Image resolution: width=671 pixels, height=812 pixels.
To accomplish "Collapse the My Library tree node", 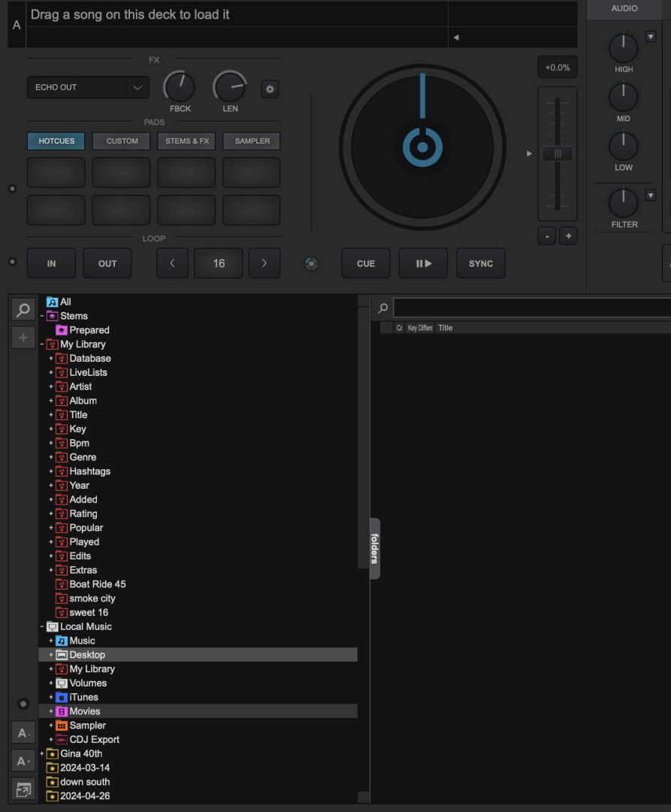I will click(x=42, y=344).
